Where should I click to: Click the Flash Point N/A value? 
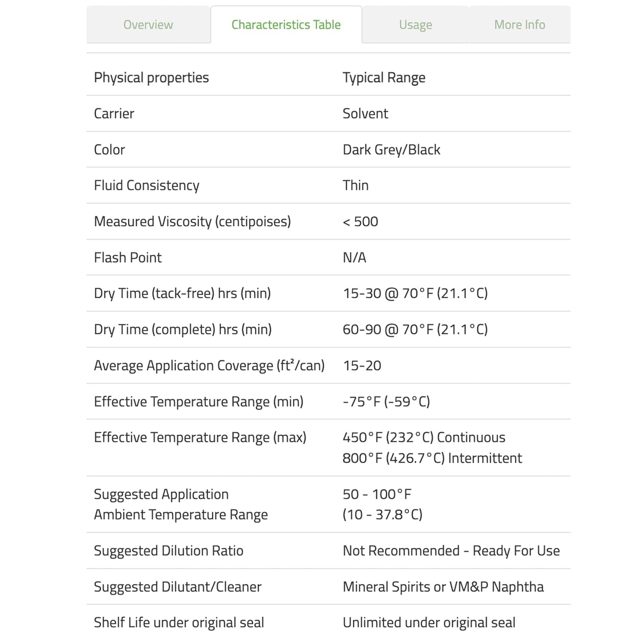[354, 258]
